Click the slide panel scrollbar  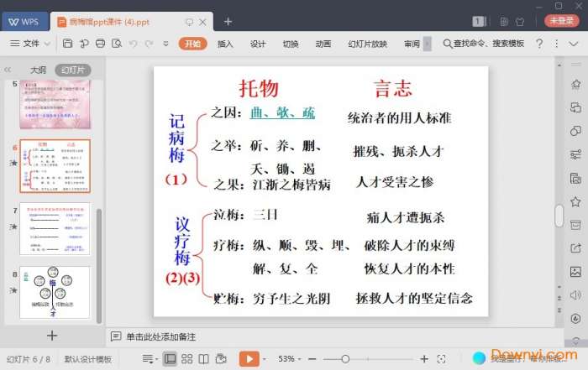tap(99, 265)
